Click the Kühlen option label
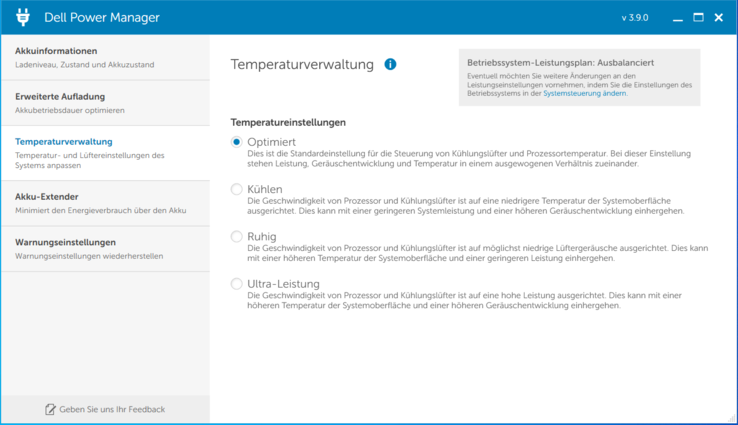738x425 pixels. tap(264, 189)
